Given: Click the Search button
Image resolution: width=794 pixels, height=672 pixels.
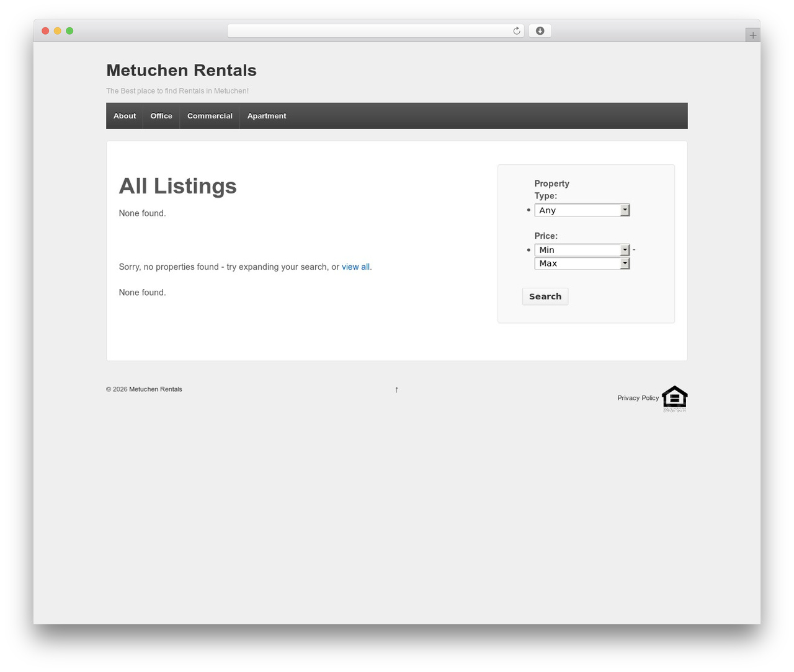Looking at the screenshot, I should [x=545, y=296].
